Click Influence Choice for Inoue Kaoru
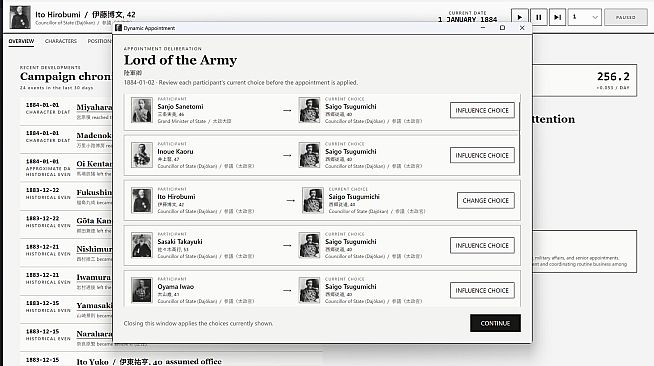Screen dimensions: 654x366 coord(482,155)
